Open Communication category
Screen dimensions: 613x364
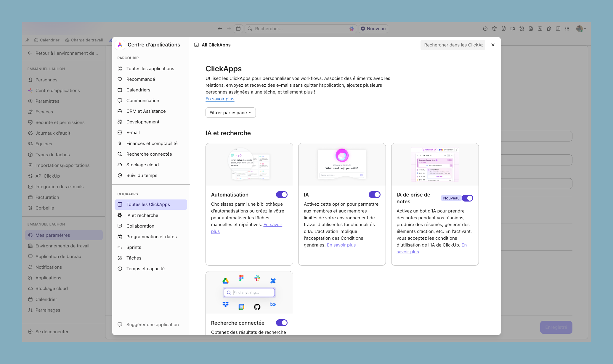click(151, 100)
